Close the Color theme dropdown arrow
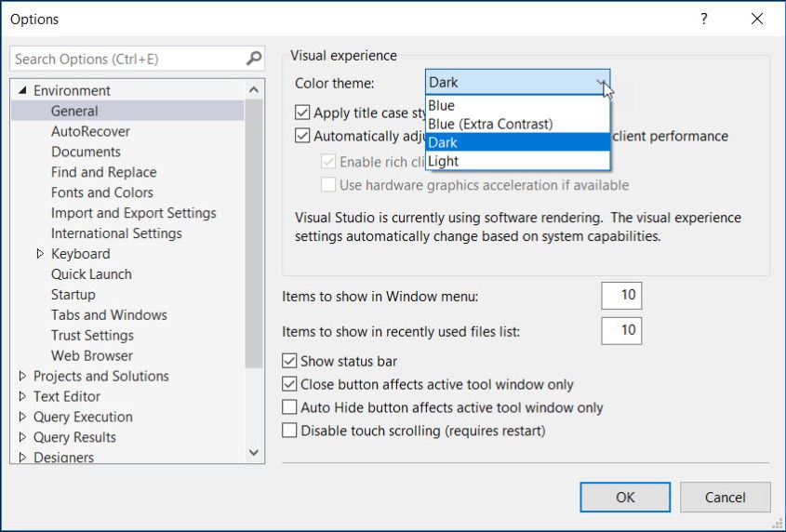Image resolution: width=786 pixels, height=532 pixels. pyautogui.click(x=600, y=83)
